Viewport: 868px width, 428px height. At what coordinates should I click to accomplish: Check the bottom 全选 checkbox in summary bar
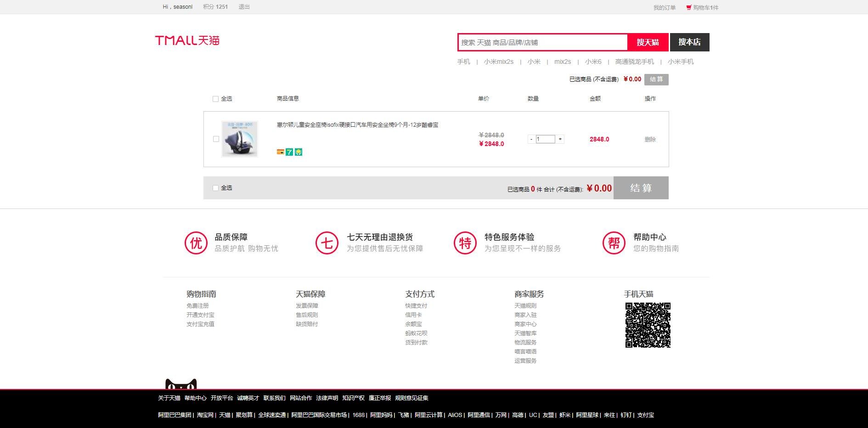[x=216, y=188]
